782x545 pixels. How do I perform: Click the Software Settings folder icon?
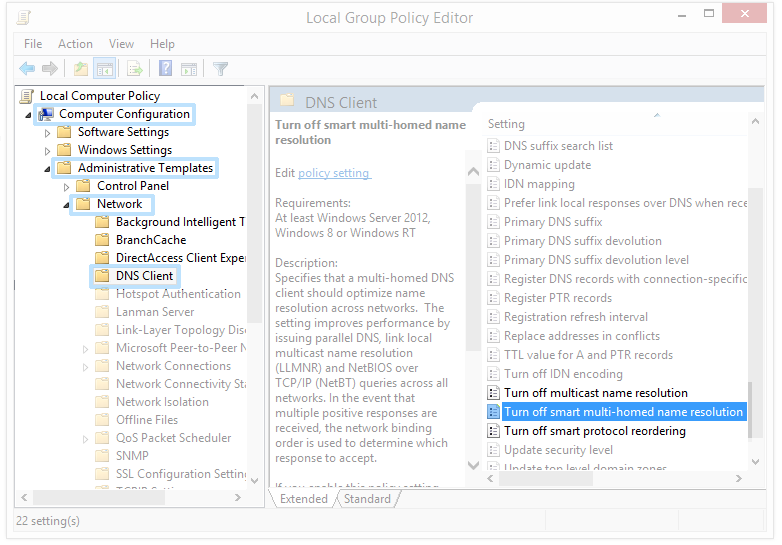[64, 132]
